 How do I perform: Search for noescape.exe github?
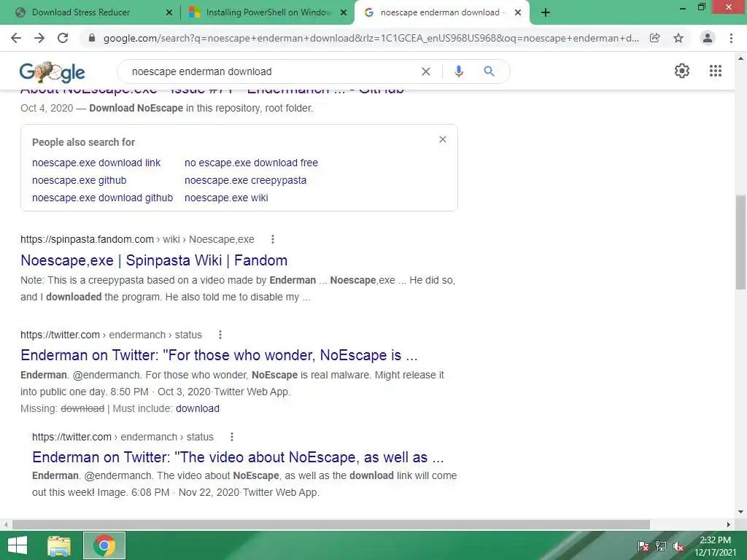[x=79, y=181]
